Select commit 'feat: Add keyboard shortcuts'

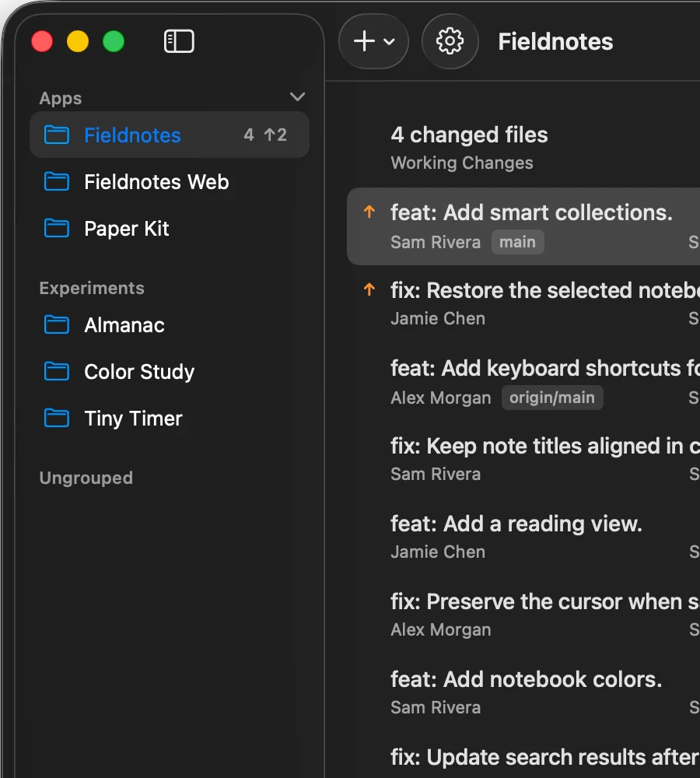pos(523,381)
